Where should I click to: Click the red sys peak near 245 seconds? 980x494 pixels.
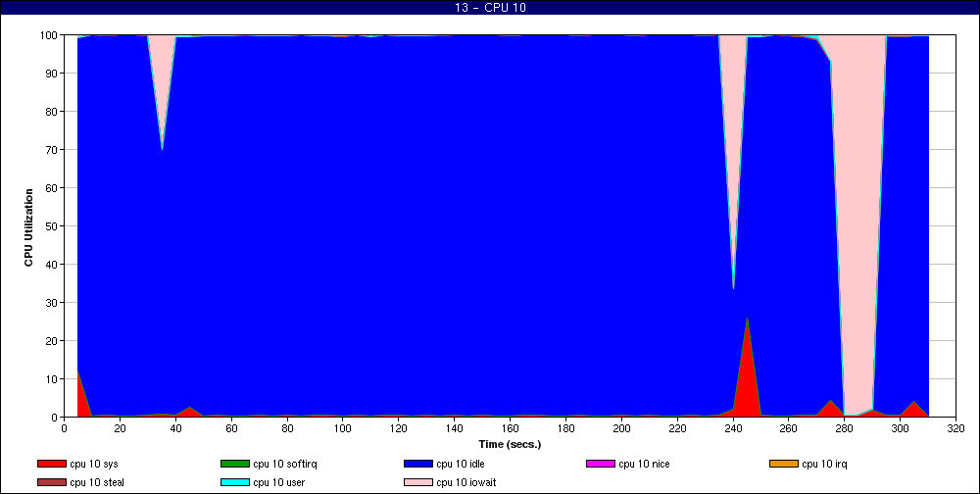click(x=747, y=375)
